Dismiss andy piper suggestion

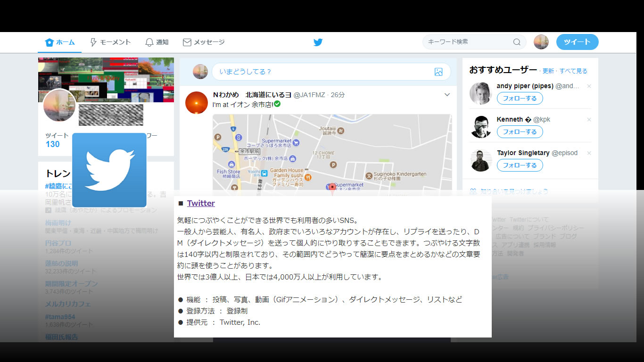pyautogui.click(x=589, y=86)
